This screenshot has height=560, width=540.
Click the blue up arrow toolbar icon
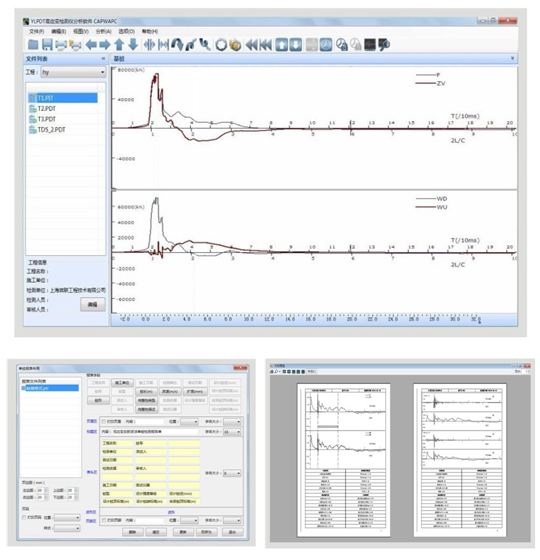pos(119,45)
